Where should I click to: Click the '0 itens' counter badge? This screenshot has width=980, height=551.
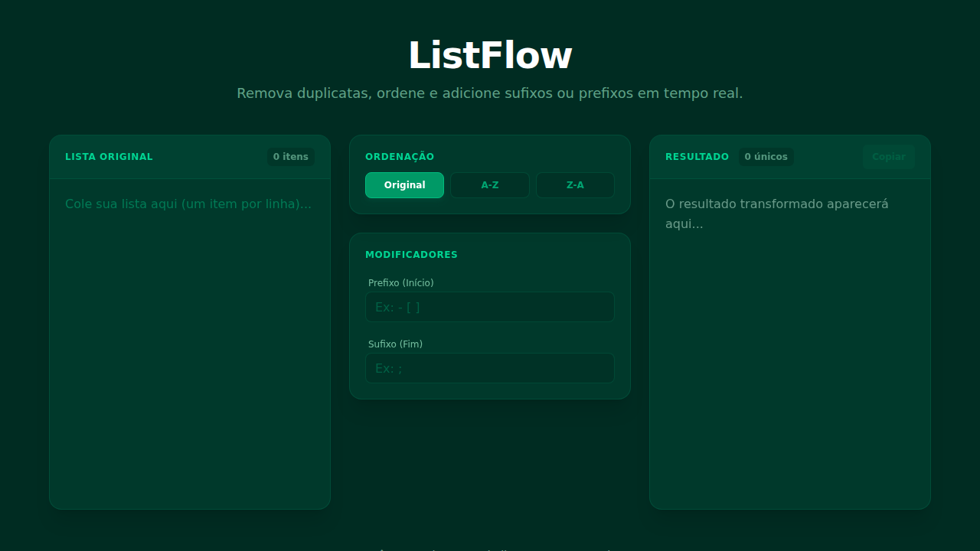pos(290,157)
